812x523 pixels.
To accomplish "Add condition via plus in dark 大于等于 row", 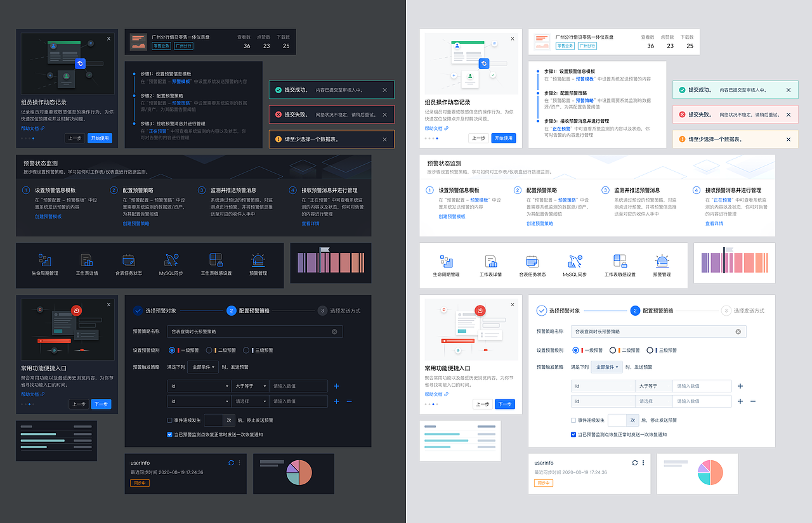I will 336,386.
